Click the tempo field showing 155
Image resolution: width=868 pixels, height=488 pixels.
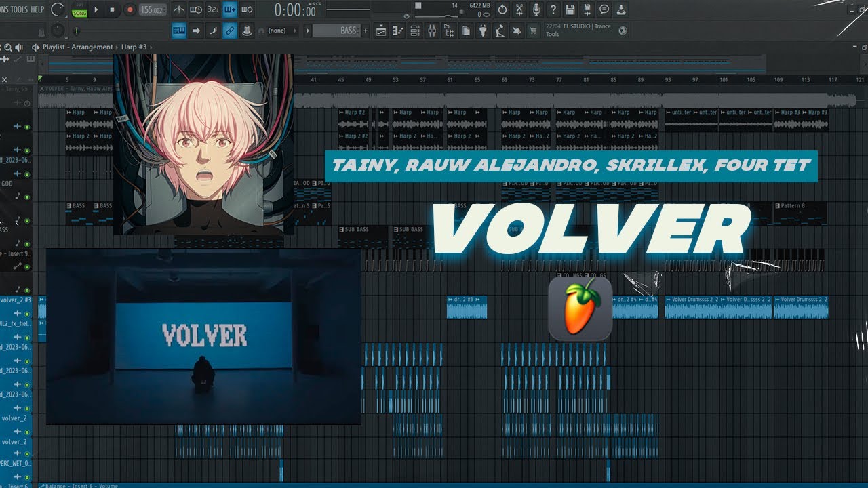[153, 9]
